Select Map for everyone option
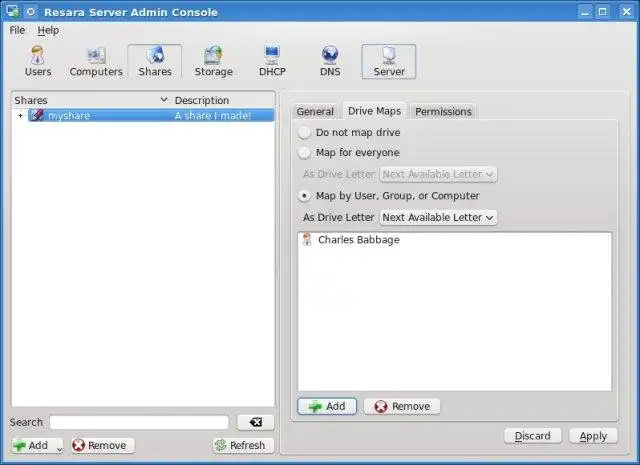 point(304,153)
